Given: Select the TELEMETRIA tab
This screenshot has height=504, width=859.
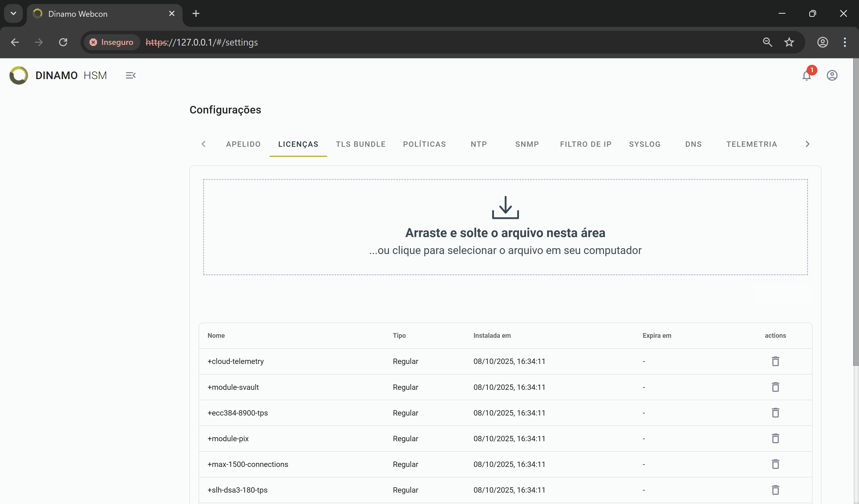Looking at the screenshot, I should (x=751, y=144).
